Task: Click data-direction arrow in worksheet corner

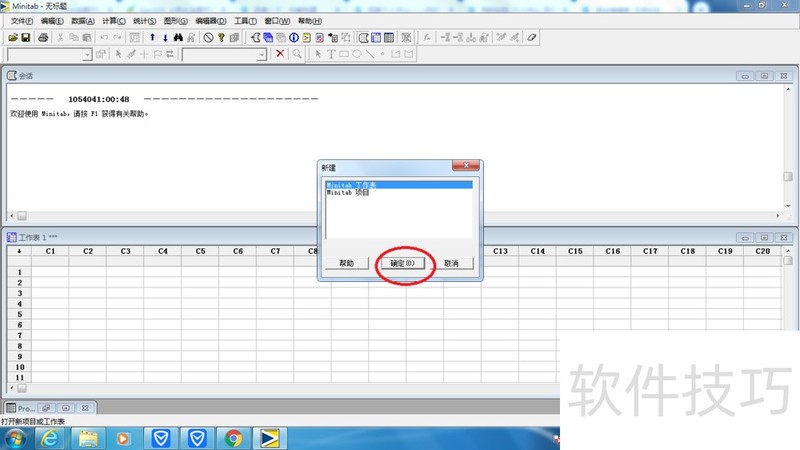Action: [x=19, y=251]
